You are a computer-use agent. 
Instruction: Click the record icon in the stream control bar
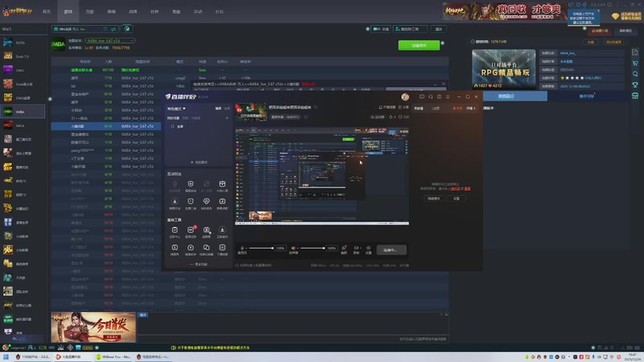[355, 249]
